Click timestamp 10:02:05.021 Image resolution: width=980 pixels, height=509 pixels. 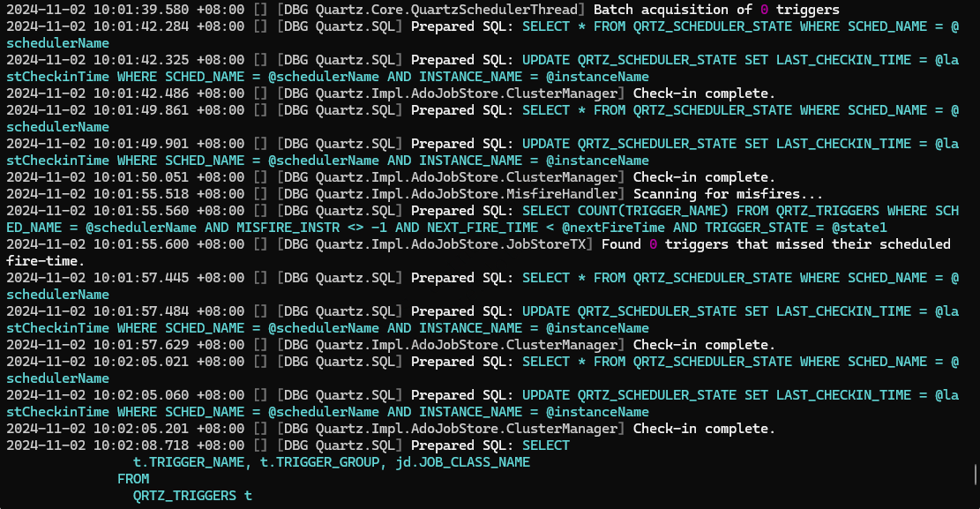[141, 362]
